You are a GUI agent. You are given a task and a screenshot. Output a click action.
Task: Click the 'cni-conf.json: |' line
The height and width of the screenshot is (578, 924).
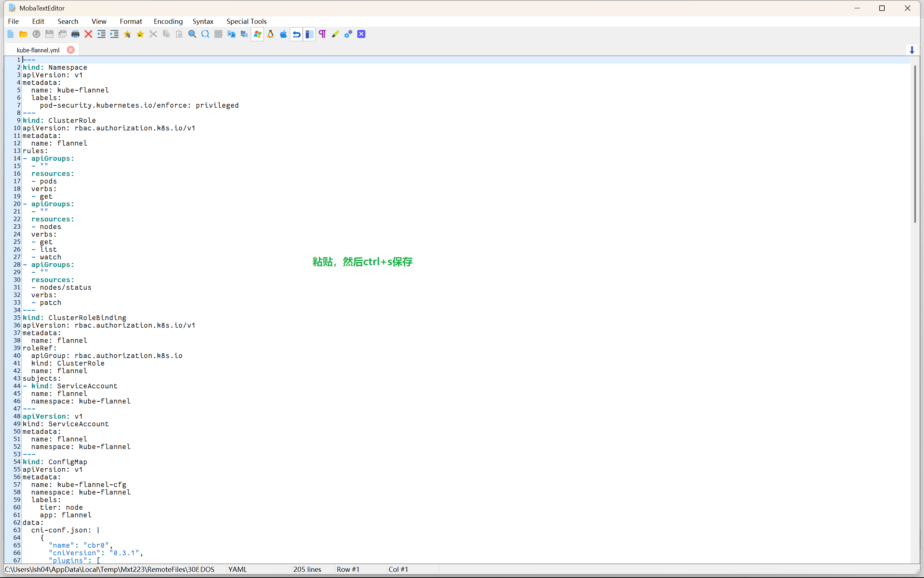coord(66,530)
